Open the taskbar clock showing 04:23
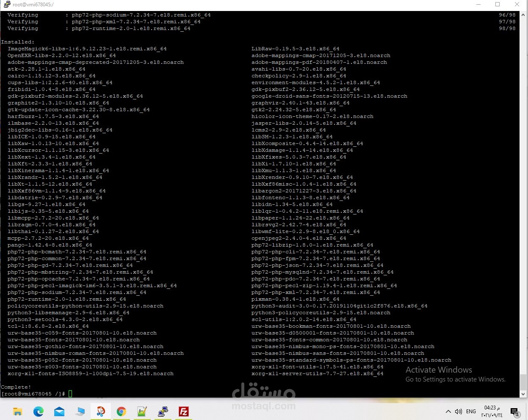The height and width of the screenshot is (420, 528). (x=492, y=412)
